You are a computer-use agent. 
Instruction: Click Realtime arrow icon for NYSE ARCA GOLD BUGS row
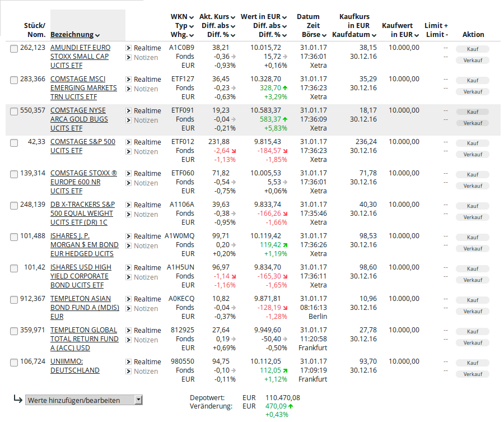coord(129,110)
